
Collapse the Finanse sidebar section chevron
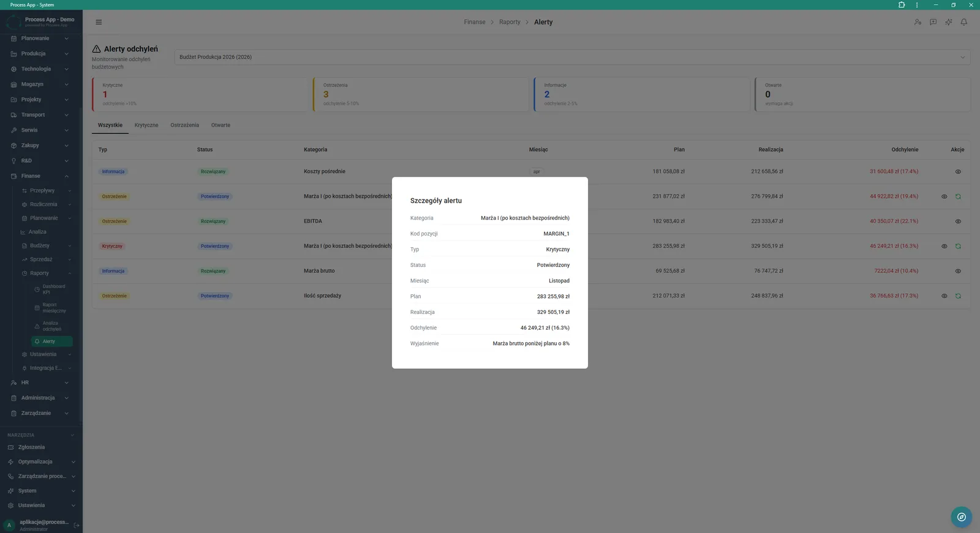66,176
